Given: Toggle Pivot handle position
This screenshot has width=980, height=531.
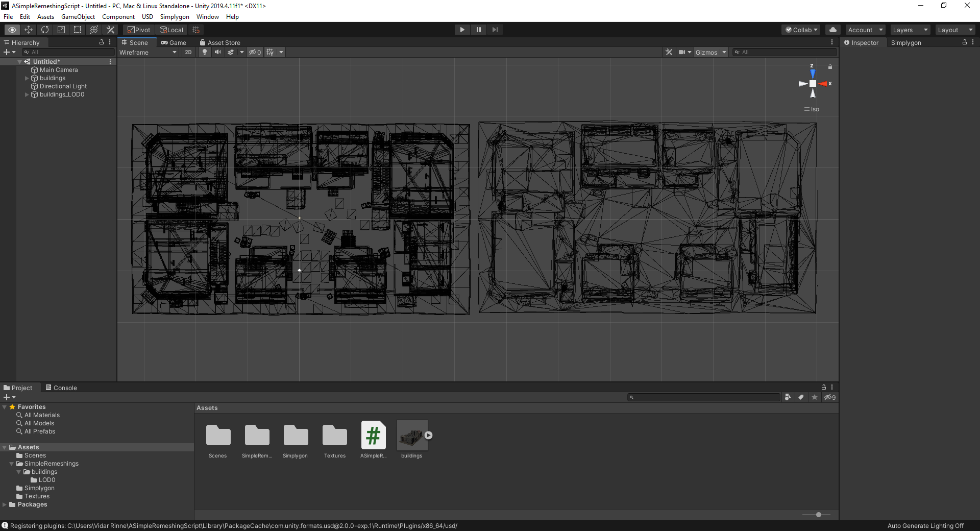Looking at the screenshot, I should [138, 30].
